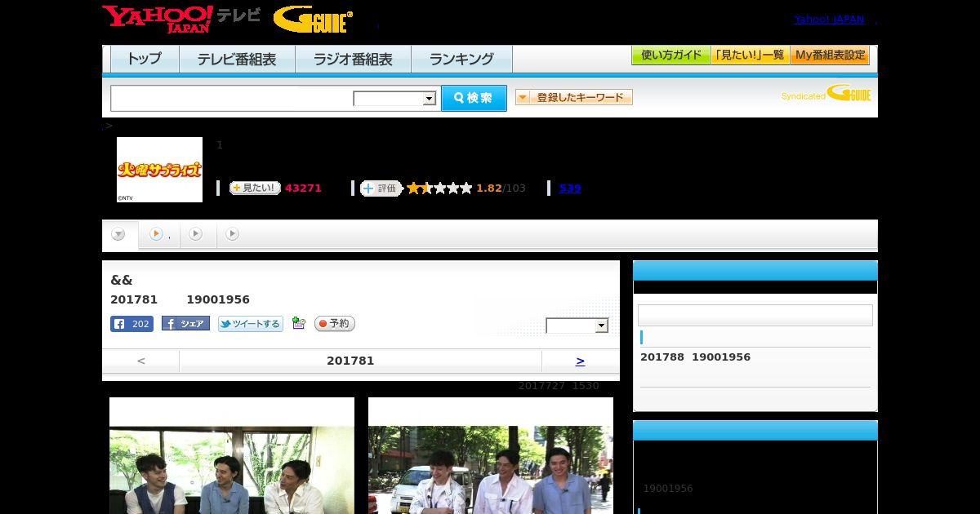980x514 pixels.
Task: Go to next date with > link
Action: pyautogui.click(x=580, y=361)
